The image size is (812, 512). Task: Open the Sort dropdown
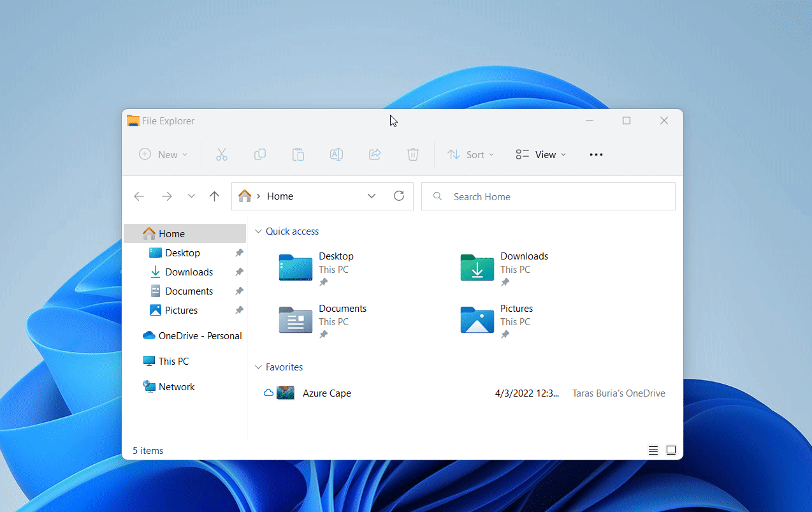tap(471, 154)
